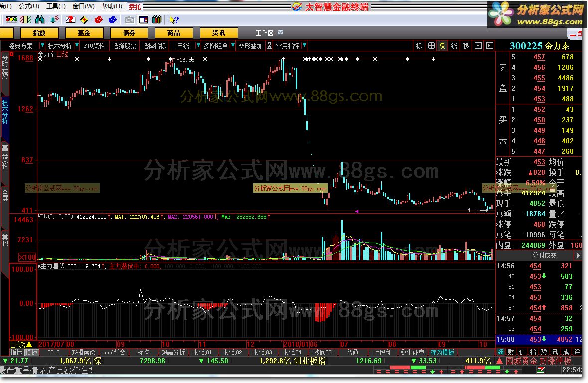This screenshot has width=588, height=383.
Task: Select the JG操盘论 template tab
Action: tap(83, 352)
